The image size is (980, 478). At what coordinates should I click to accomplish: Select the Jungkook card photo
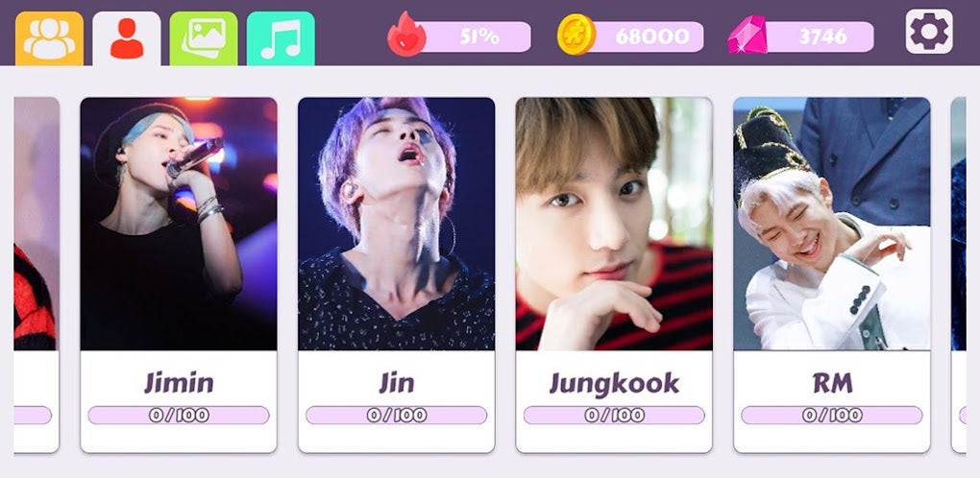point(614,224)
